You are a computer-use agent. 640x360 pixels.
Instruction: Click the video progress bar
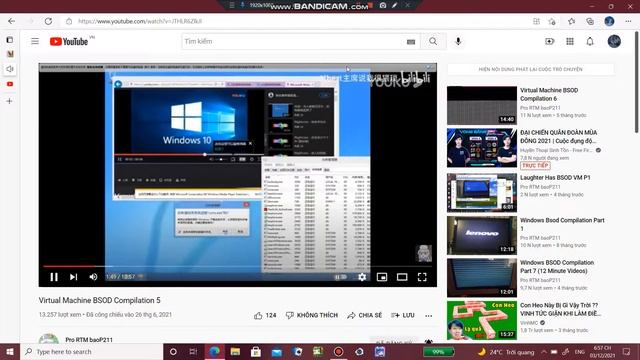tap(238, 267)
